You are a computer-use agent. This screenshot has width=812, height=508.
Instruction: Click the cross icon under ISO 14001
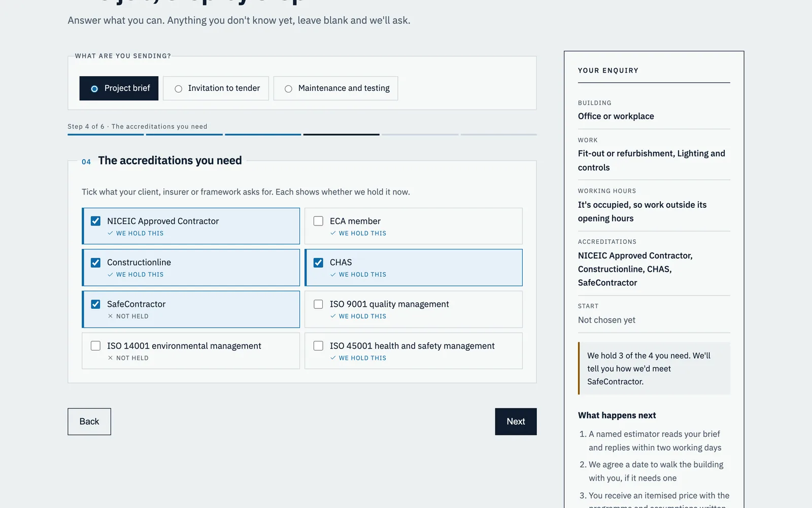[110, 358]
